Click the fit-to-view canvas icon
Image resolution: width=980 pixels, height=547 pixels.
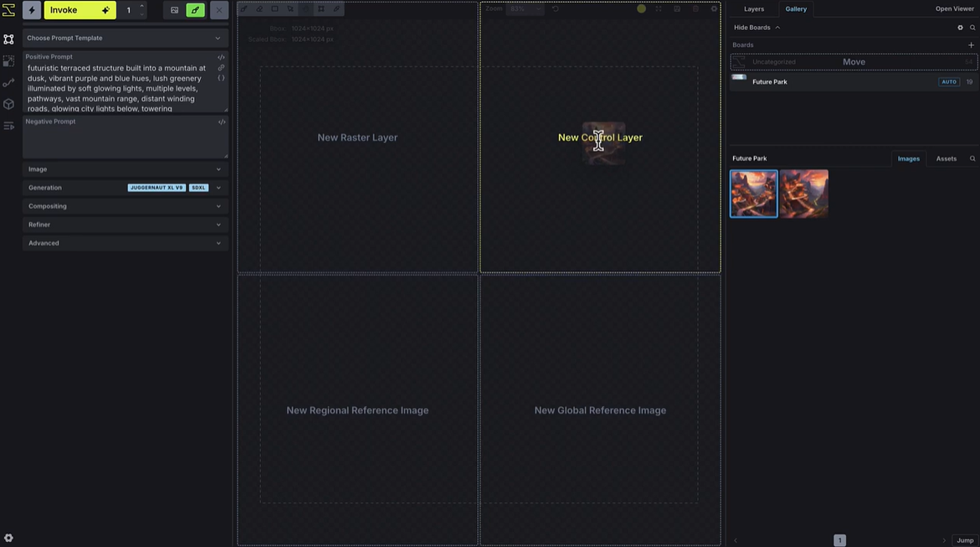pyautogui.click(x=658, y=8)
